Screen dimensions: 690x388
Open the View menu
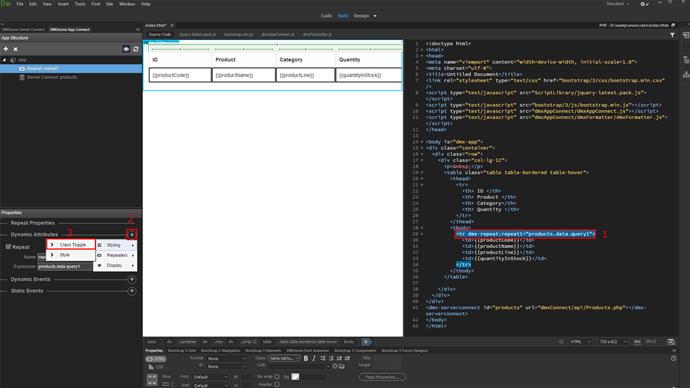tap(47, 4)
